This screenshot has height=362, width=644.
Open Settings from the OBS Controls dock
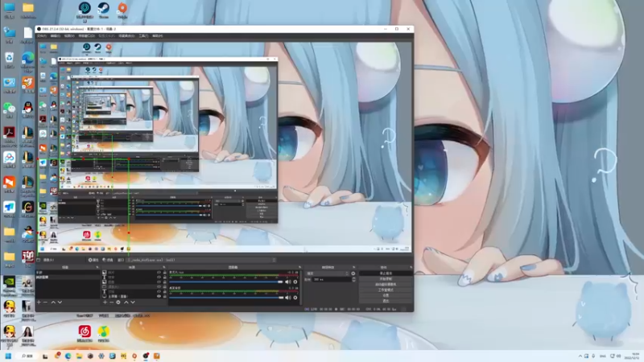coord(386,295)
